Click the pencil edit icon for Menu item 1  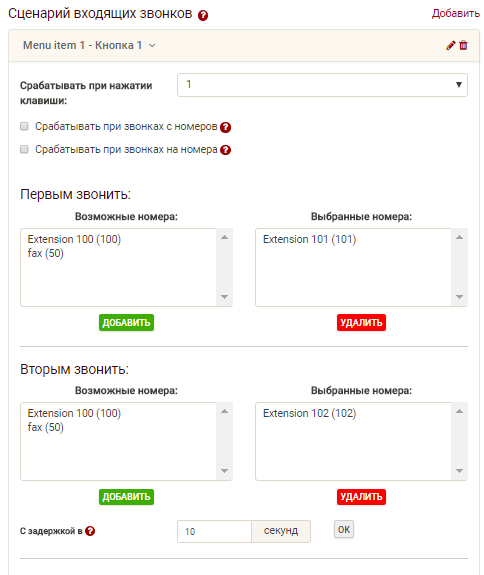[451, 45]
